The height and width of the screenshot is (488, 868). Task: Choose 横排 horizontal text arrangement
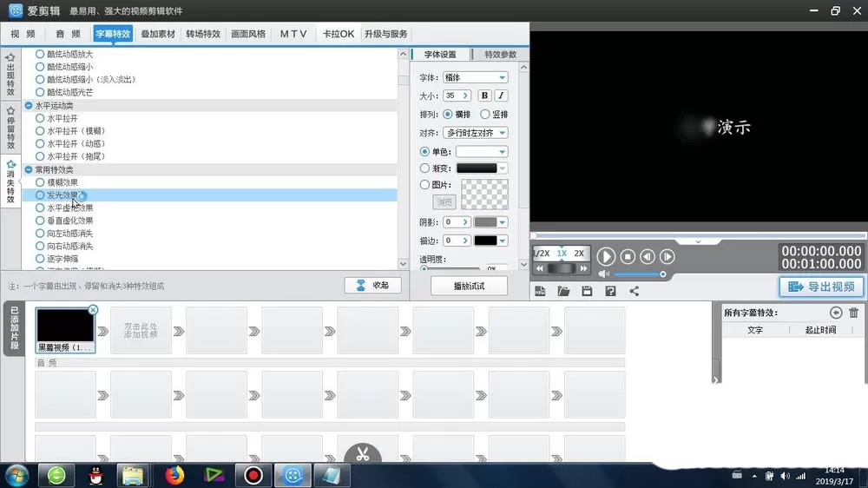coord(447,114)
